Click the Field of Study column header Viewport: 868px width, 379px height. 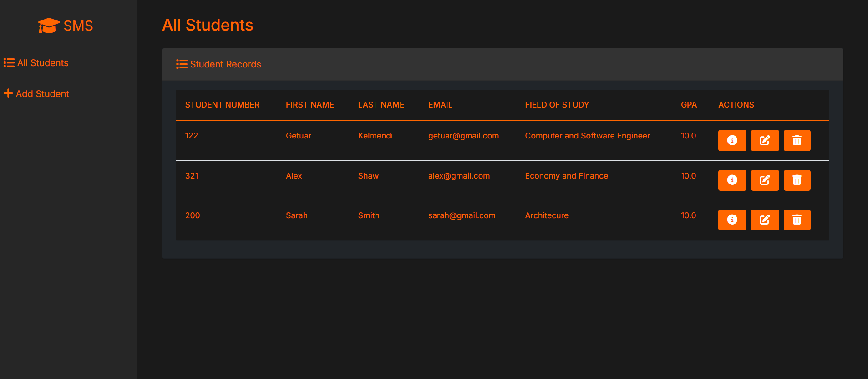pyautogui.click(x=557, y=105)
